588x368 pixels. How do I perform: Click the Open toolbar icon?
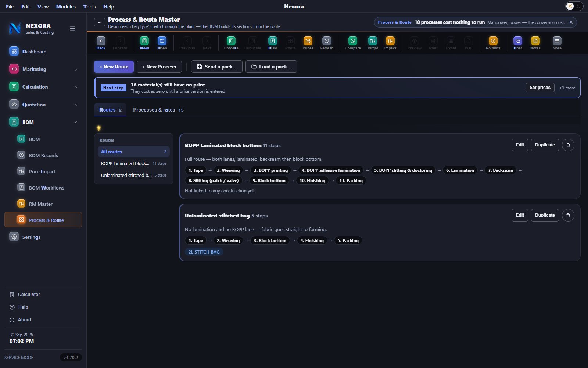pos(162,43)
